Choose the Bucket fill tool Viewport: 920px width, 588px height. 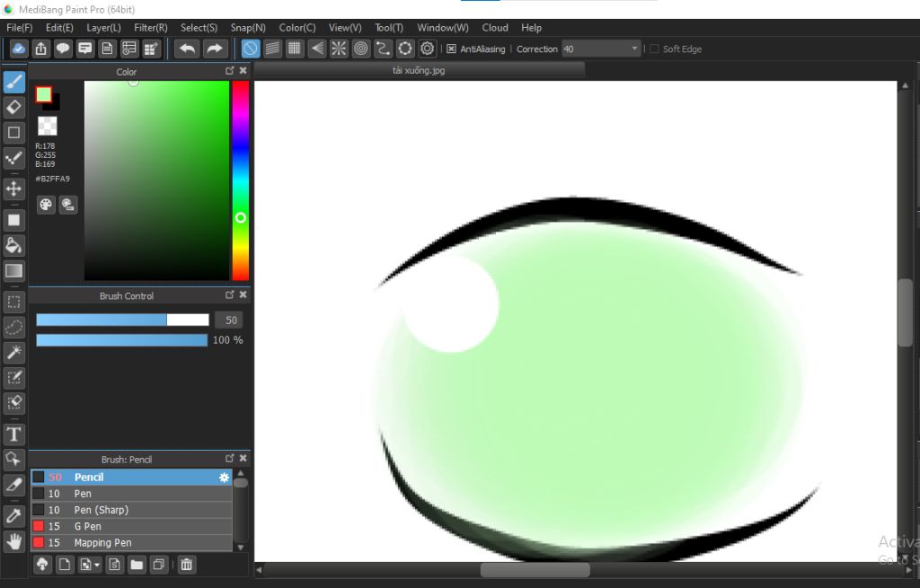tap(14, 245)
